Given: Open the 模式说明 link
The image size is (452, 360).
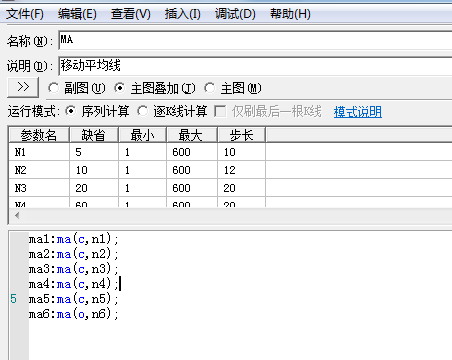Looking at the screenshot, I should click(358, 112).
